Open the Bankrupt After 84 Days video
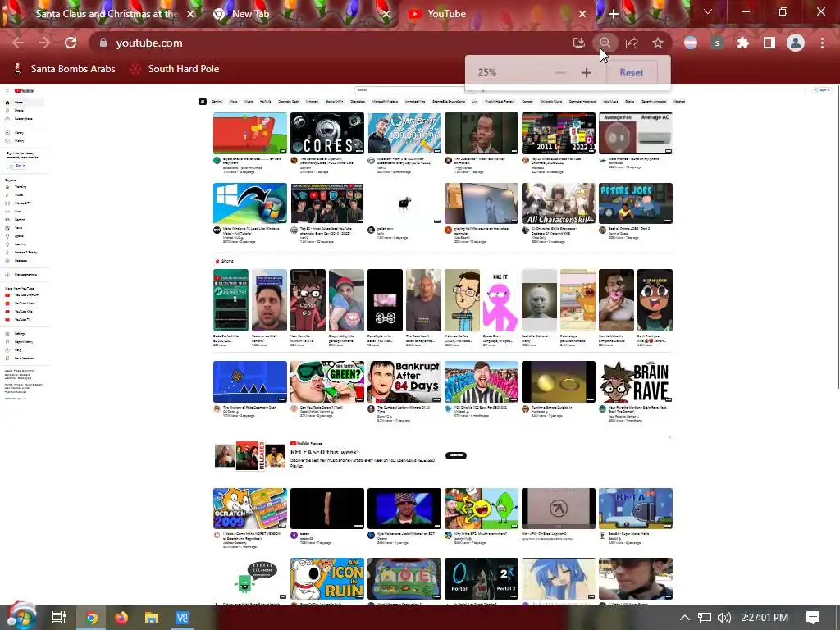 click(x=404, y=381)
